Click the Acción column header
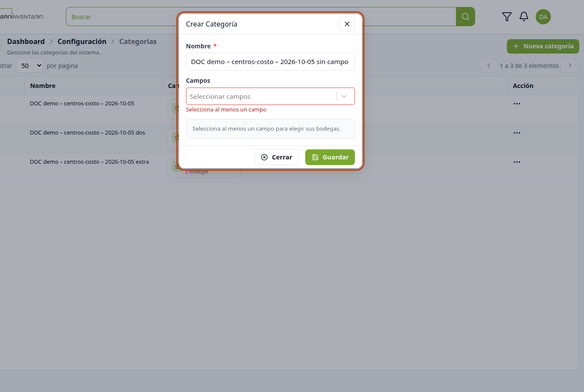 point(523,86)
